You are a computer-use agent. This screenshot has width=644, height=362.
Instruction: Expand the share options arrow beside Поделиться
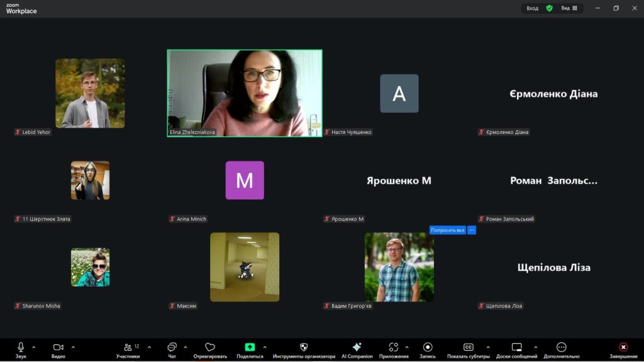pos(264,347)
